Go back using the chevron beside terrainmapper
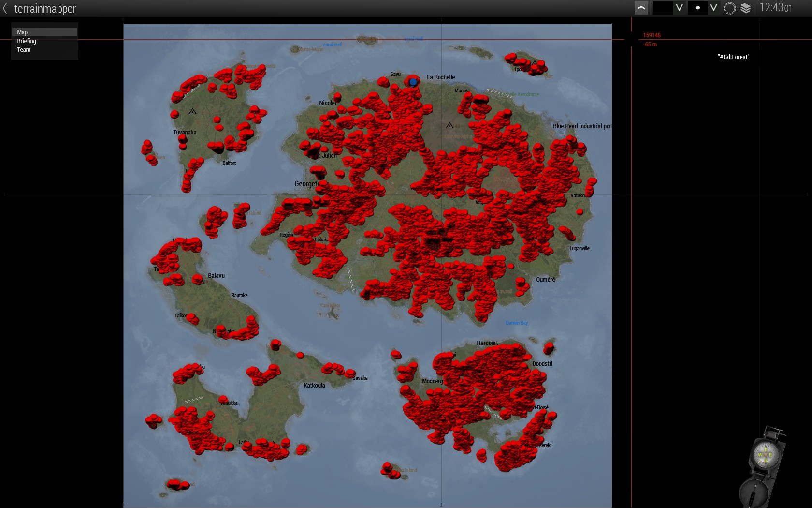This screenshot has height=508, width=812. 5,8
